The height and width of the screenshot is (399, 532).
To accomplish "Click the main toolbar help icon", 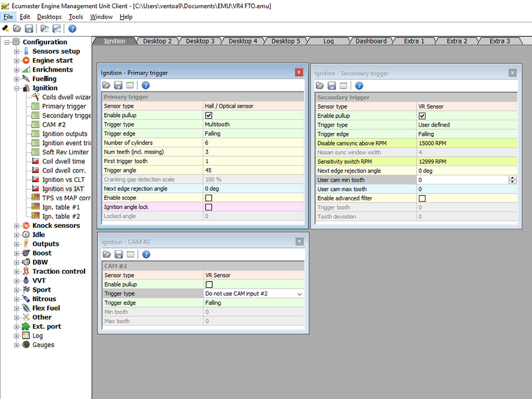I will point(72,29).
